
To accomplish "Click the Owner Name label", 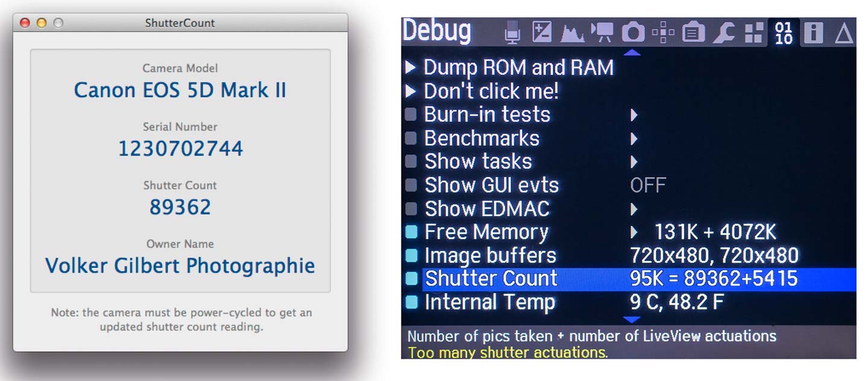I will tap(180, 244).
